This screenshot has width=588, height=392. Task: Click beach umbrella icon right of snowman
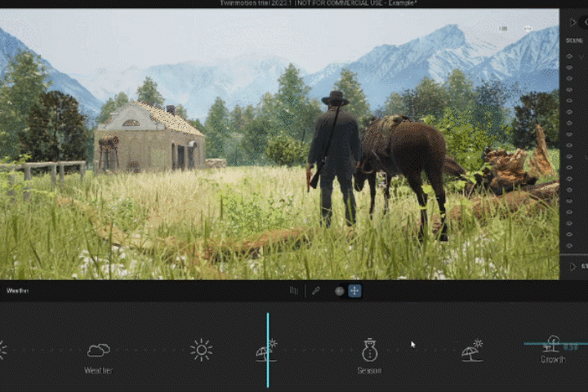(472, 350)
